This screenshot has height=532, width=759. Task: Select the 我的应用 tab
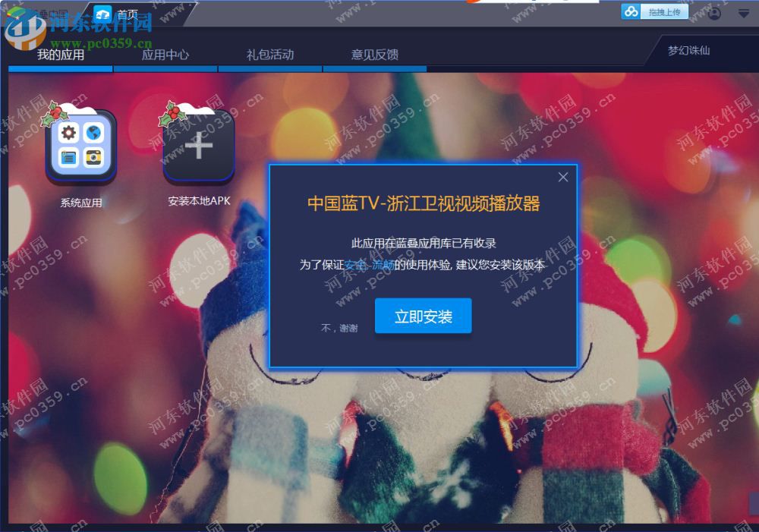pos(61,53)
